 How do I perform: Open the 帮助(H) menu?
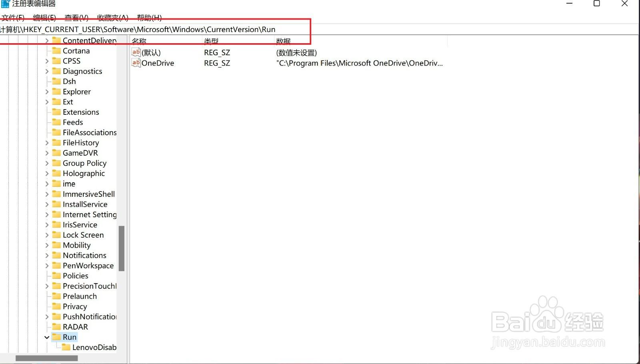point(149,18)
